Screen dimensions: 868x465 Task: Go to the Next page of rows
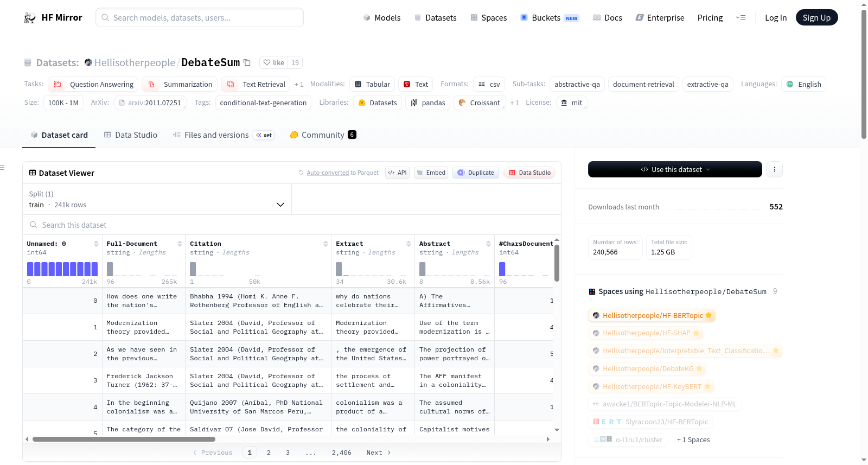(x=379, y=453)
